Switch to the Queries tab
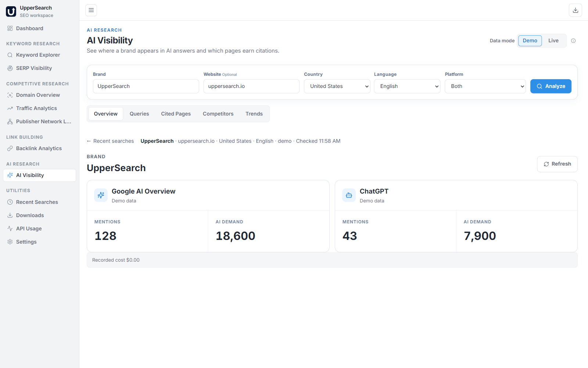Viewport: 588px width, 368px height. pyautogui.click(x=139, y=114)
